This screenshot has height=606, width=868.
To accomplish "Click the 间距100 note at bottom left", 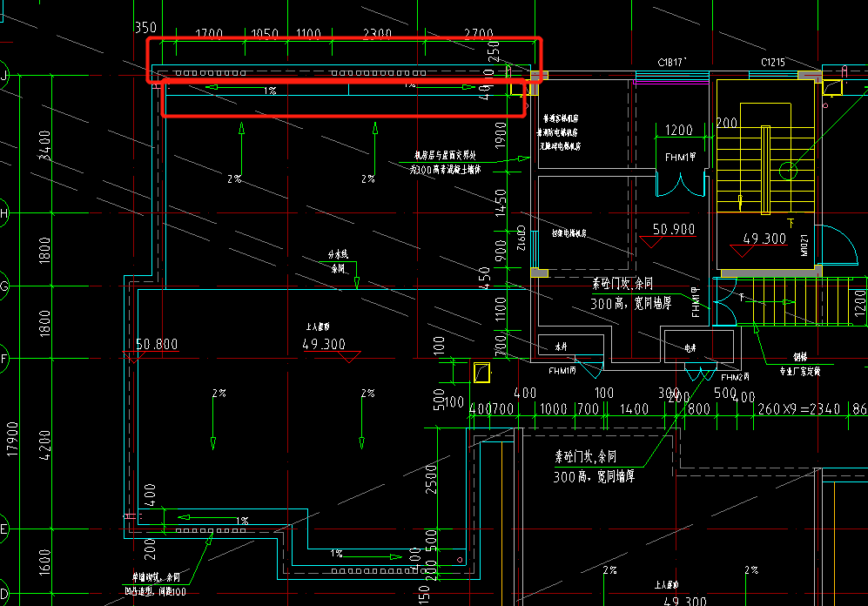I will coord(173,591).
